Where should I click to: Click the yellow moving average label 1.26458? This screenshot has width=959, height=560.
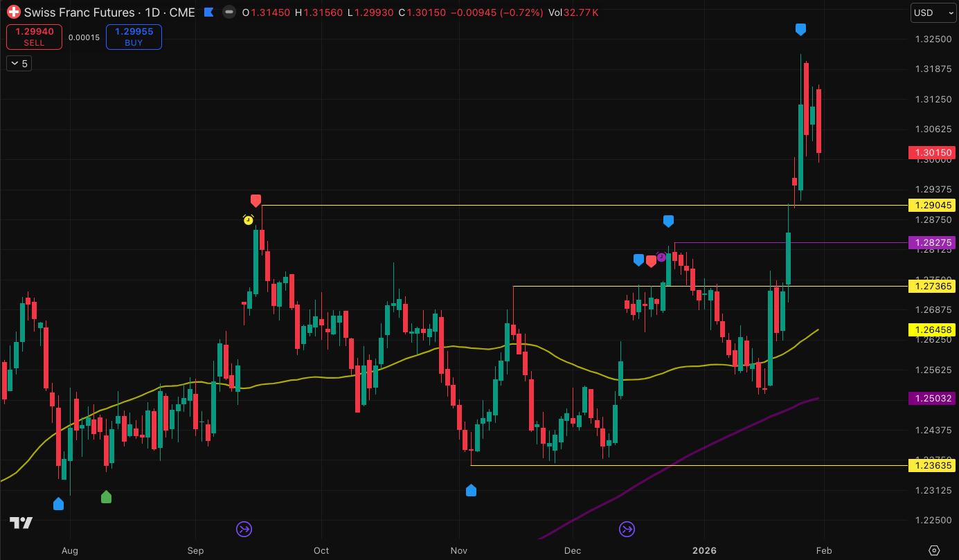click(x=931, y=329)
